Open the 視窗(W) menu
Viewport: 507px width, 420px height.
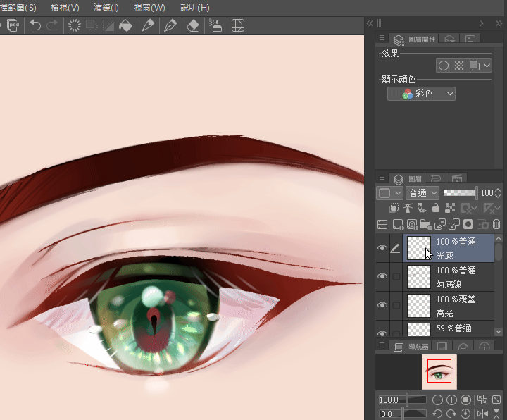pos(149,8)
